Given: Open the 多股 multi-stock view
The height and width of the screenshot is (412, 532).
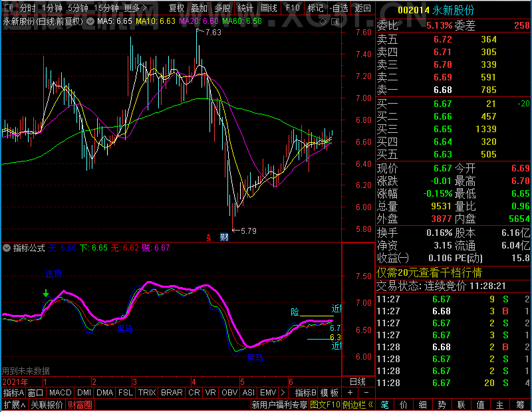Looking at the screenshot, I should 223,8.
